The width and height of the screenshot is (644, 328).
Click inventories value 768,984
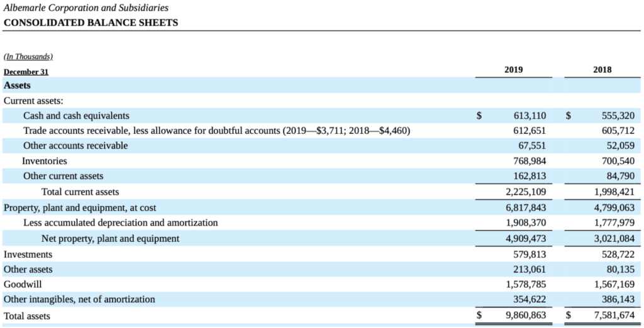coord(530,161)
